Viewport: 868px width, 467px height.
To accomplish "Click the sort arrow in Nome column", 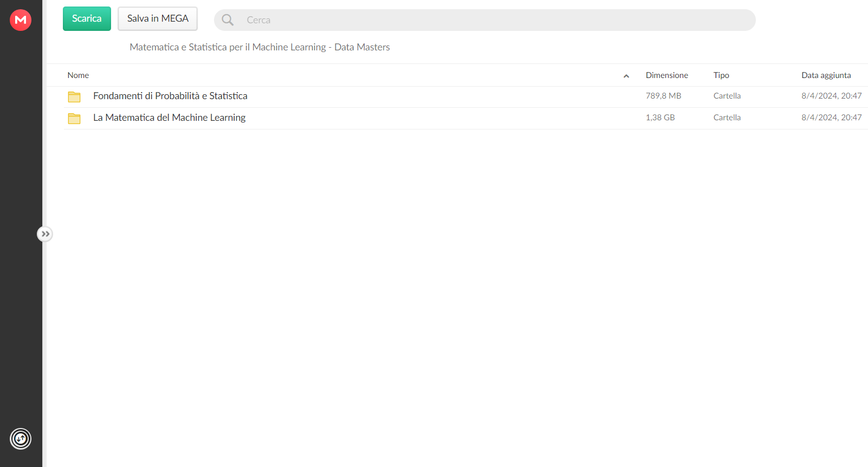I will tap(626, 76).
